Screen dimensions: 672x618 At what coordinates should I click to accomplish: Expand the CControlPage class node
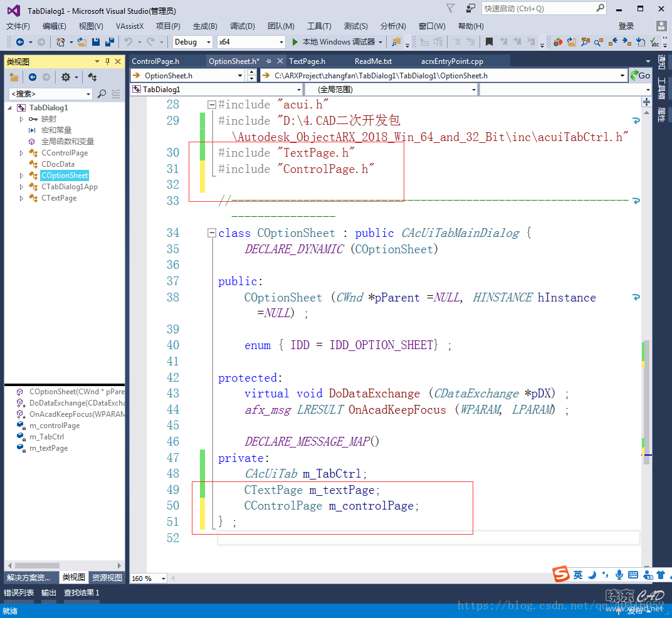point(21,153)
